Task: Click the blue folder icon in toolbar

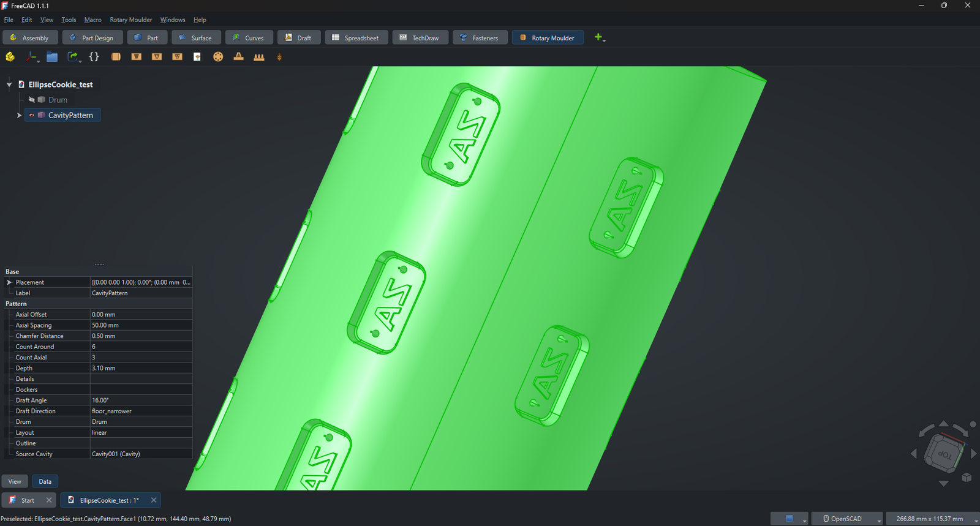Action: coord(52,56)
